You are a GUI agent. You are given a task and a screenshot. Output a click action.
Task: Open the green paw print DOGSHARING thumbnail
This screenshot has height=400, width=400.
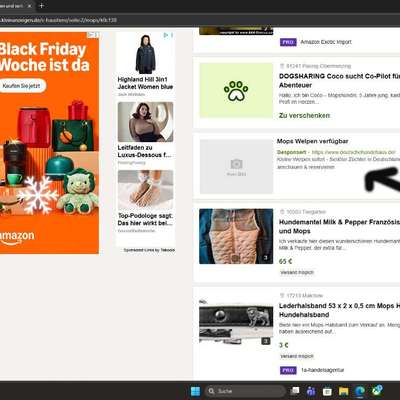(x=236, y=90)
